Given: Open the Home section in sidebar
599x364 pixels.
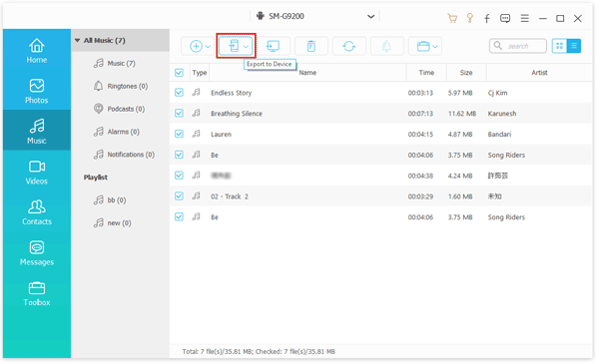Looking at the screenshot, I should tap(37, 51).
